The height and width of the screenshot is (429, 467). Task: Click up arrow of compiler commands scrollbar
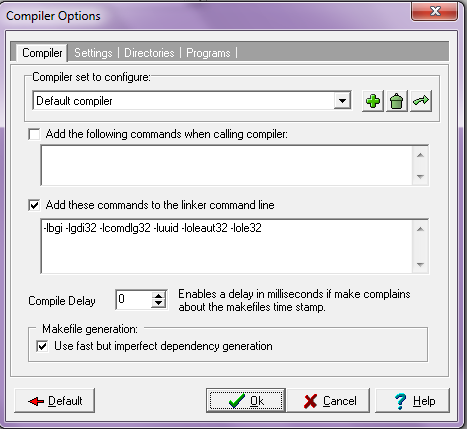(420, 155)
